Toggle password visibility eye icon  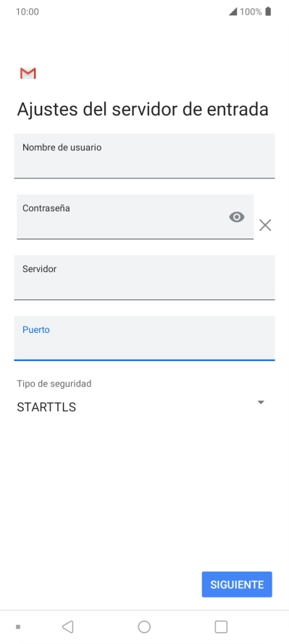point(237,217)
